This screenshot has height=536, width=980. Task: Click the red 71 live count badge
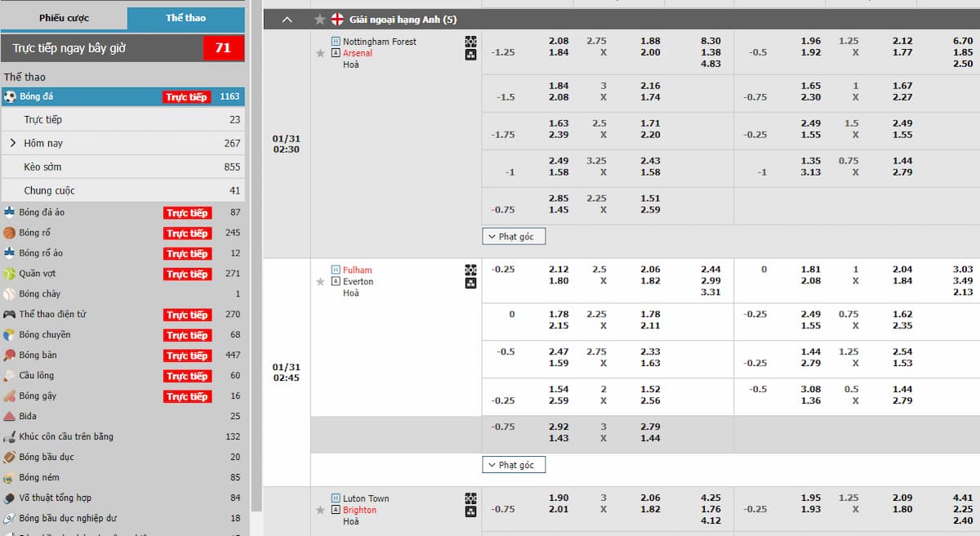point(223,48)
